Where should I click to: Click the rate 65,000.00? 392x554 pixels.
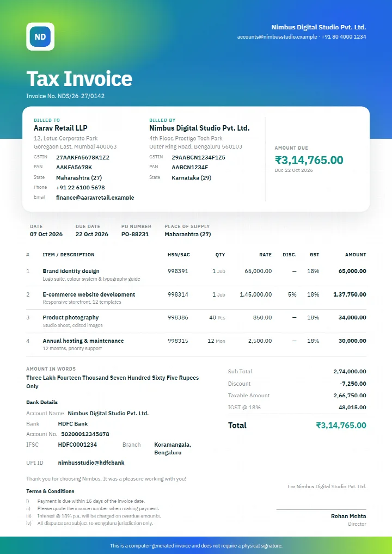(x=258, y=272)
